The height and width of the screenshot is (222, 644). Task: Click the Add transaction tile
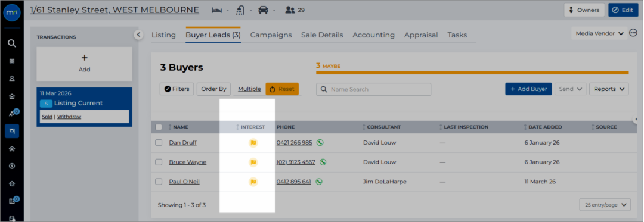(x=85, y=64)
